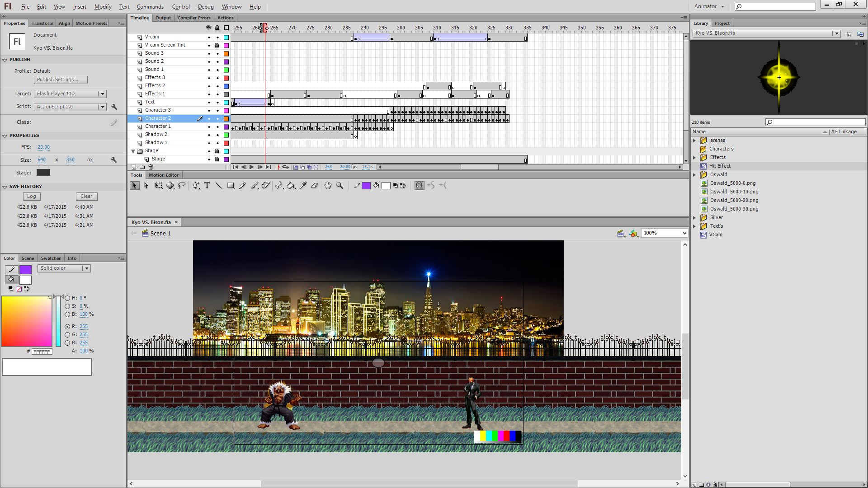868x488 pixels.
Task: Select the Text tool
Action: tap(207, 185)
